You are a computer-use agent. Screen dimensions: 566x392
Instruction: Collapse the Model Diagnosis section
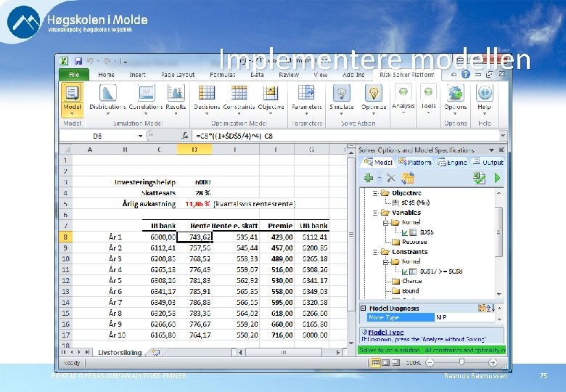point(364,309)
